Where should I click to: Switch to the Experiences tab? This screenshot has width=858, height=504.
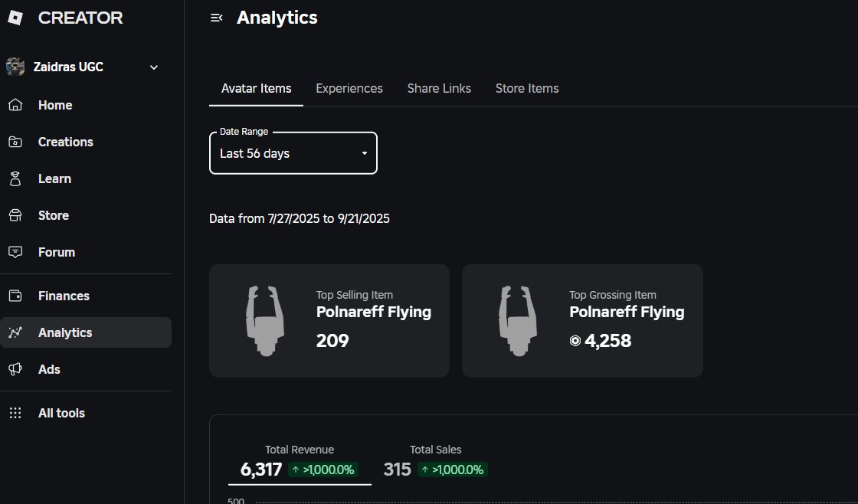click(x=349, y=88)
